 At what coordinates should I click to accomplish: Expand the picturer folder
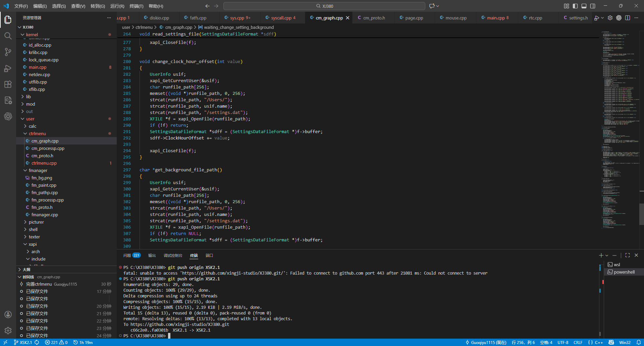tap(36, 222)
